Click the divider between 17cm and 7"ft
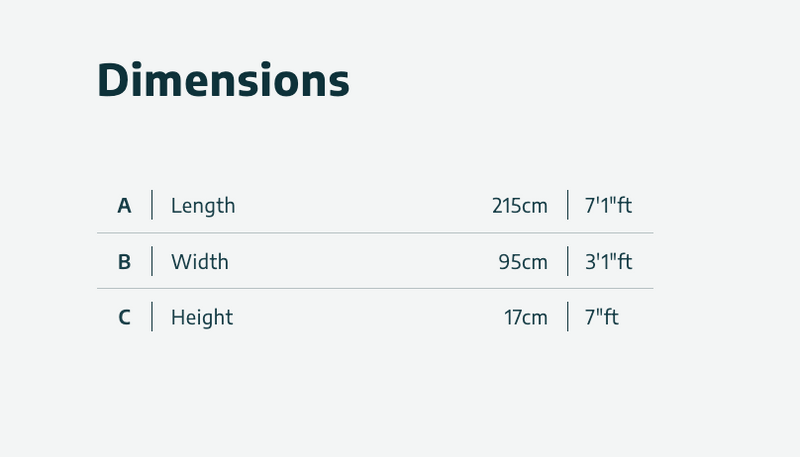The image size is (800, 457). (568, 317)
